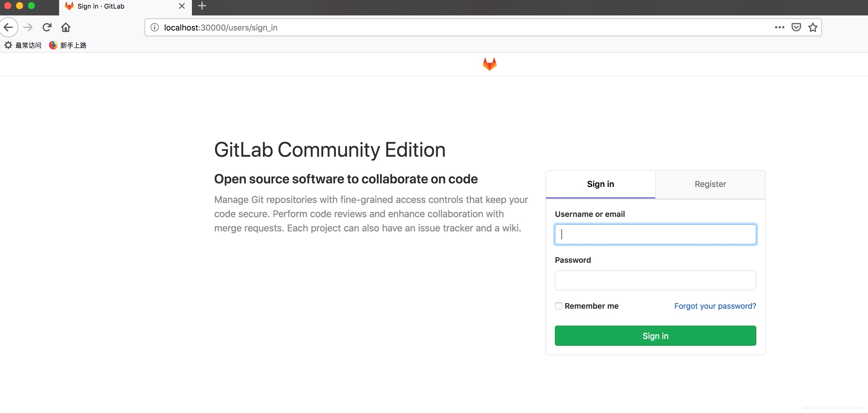Click the green Sign in button
This screenshot has width=868, height=413.
point(655,335)
